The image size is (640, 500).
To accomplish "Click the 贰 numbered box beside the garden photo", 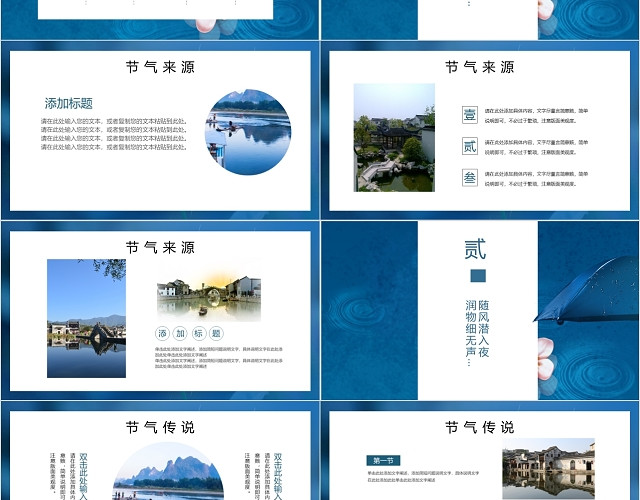I will click(x=470, y=146).
